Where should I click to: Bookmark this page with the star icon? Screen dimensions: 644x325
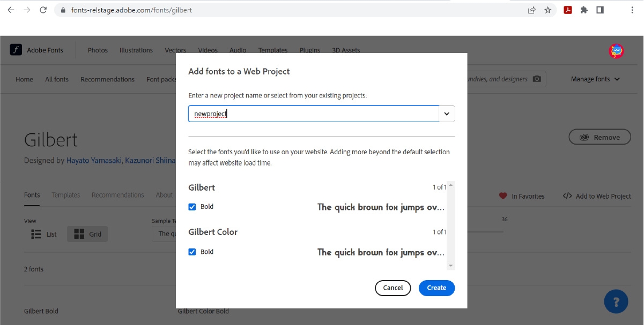click(547, 10)
